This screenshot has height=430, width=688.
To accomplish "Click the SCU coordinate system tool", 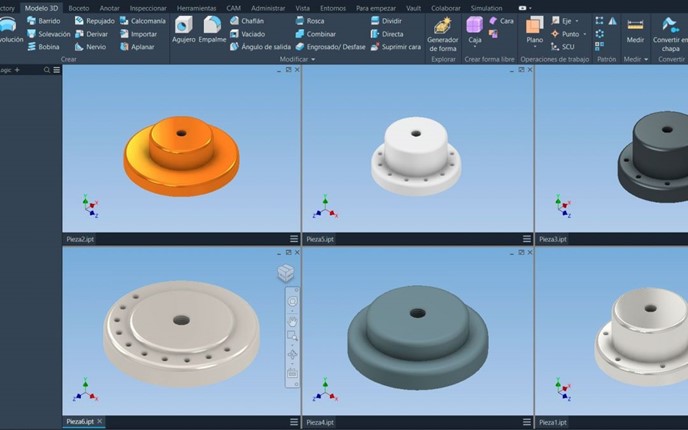I will pos(563,47).
